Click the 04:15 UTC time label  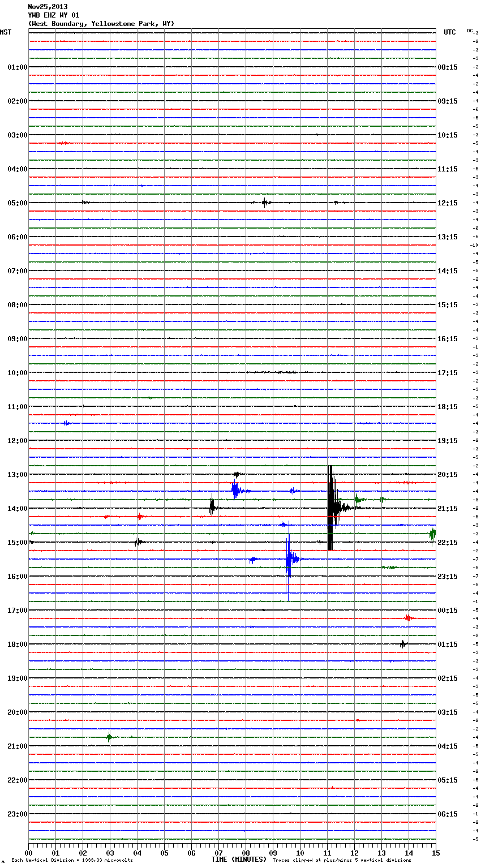click(x=448, y=746)
